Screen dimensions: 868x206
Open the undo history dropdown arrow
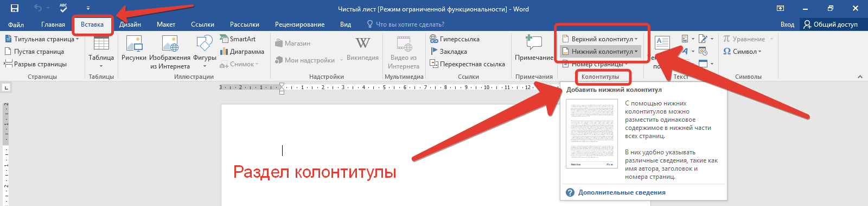[48, 9]
